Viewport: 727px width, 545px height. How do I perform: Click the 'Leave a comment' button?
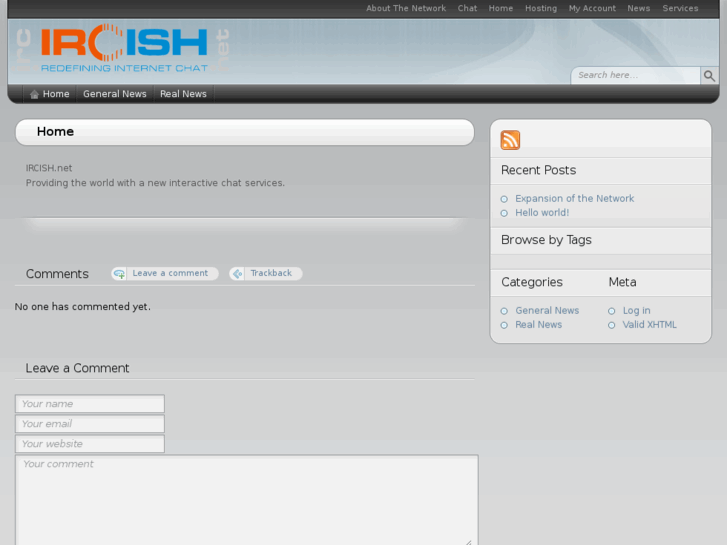point(165,274)
